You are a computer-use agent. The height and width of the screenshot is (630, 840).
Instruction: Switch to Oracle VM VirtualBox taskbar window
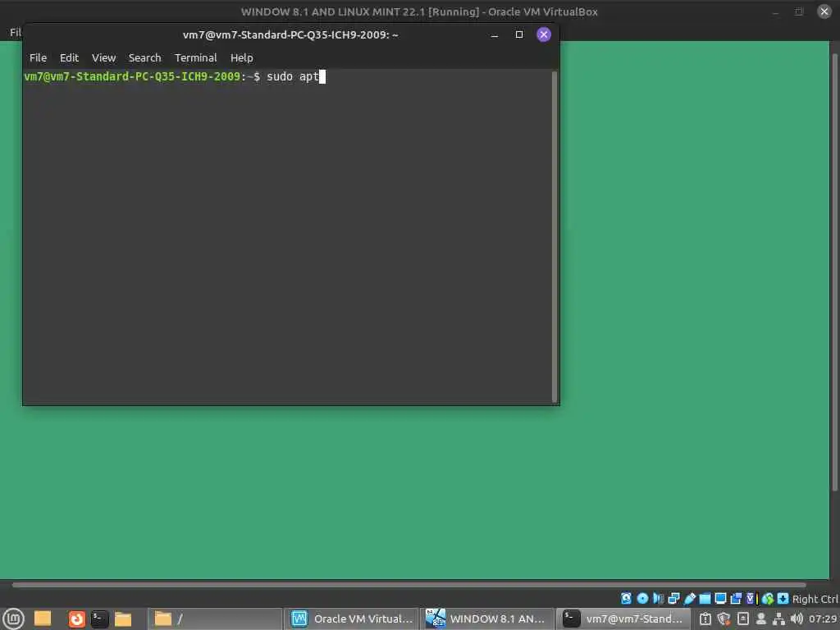click(x=351, y=619)
